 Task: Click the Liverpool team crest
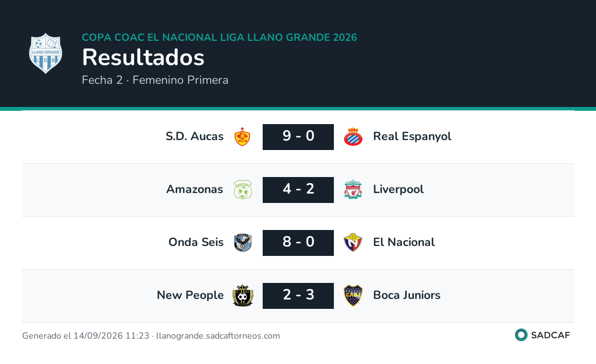tap(353, 190)
